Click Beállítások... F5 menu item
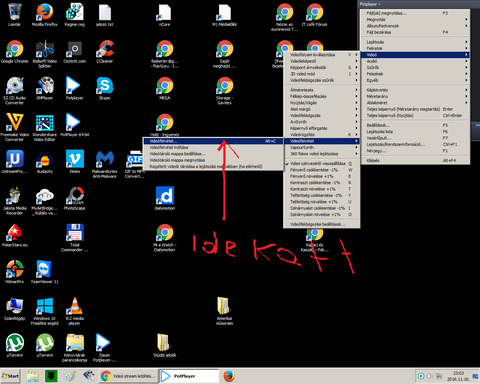The image size is (480, 384). coord(415,125)
